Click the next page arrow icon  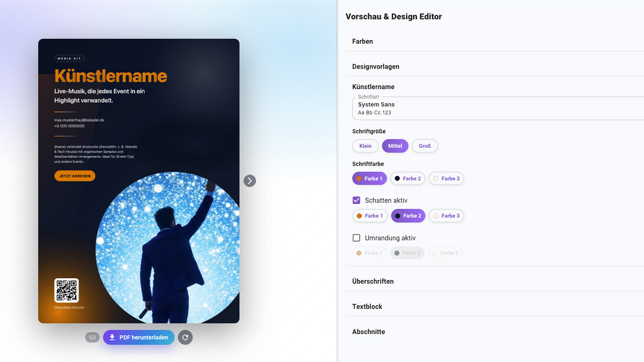point(250,180)
